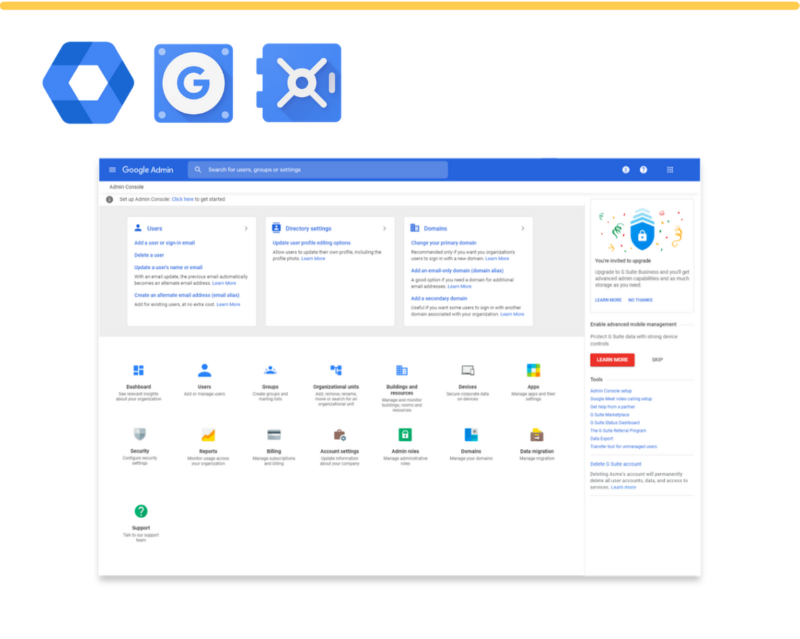Open 'Google Meet video calling setup' link
Viewport: 800px width, 639px height.
[x=621, y=399]
